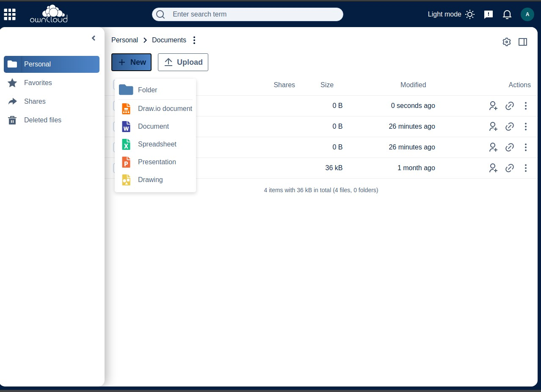Create a new Folder
Screen dimensions: 541x392
(155, 90)
